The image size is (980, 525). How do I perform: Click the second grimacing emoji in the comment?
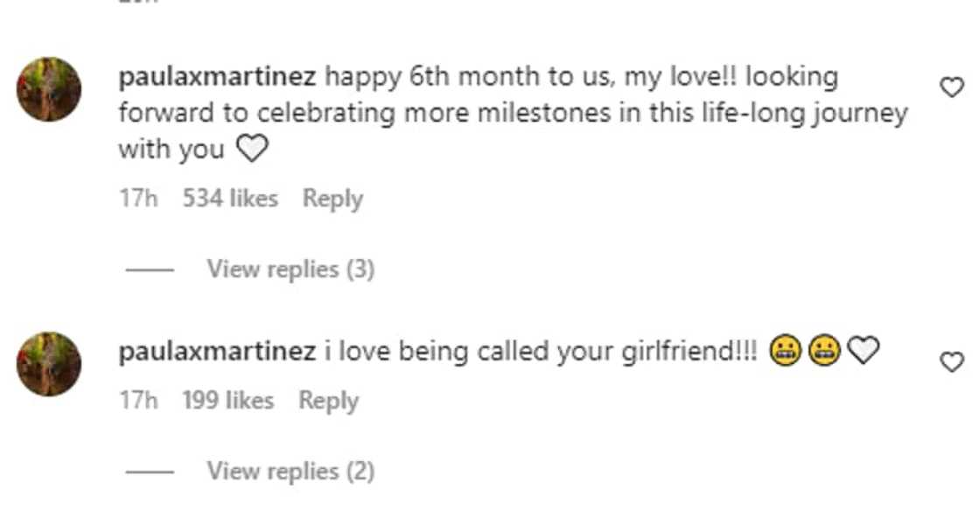pyautogui.click(x=823, y=352)
